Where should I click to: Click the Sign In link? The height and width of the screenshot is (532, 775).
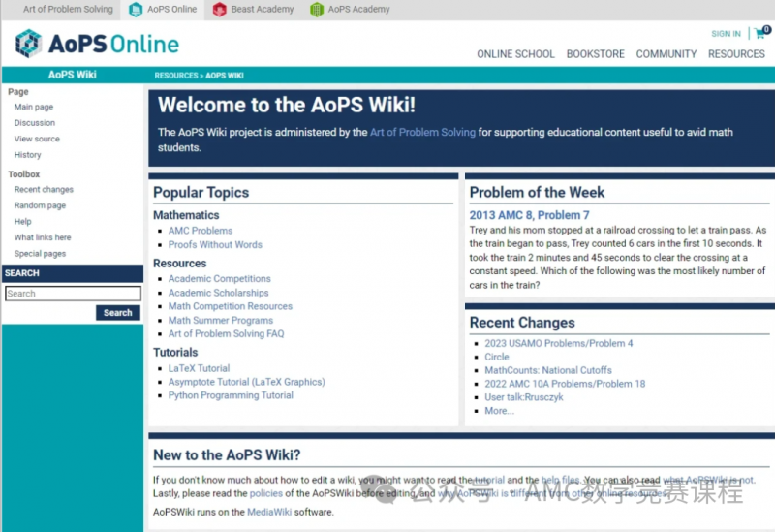pos(726,34)
